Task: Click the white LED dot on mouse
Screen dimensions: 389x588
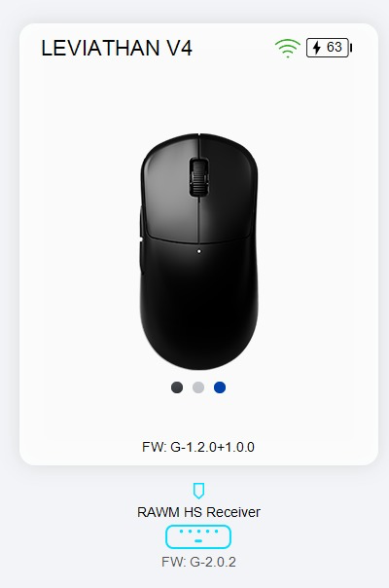Action: click(x=199, y=251)
